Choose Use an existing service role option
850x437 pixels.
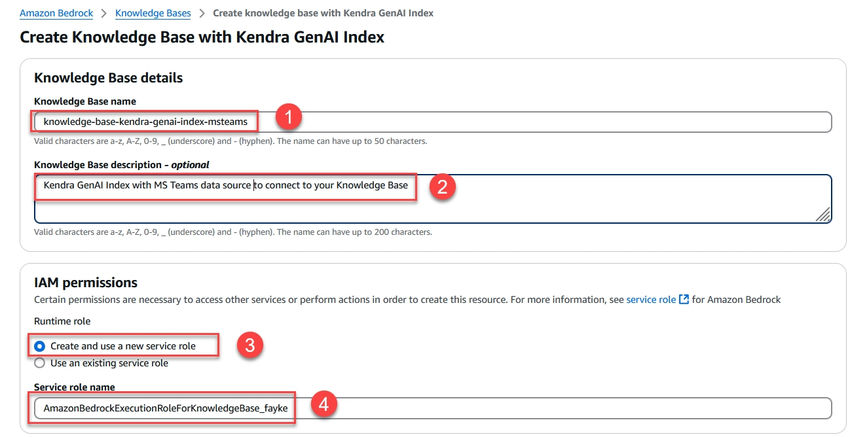[40, 363]
